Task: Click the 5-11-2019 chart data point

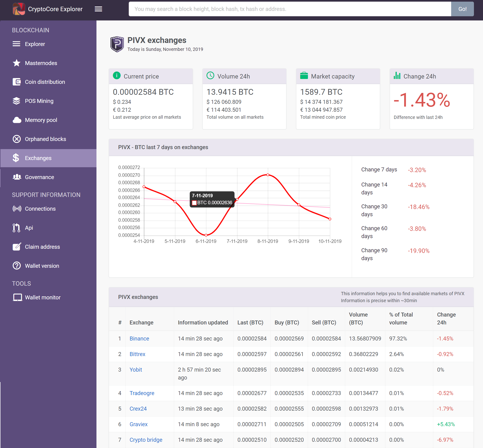Action: (175, 202)
